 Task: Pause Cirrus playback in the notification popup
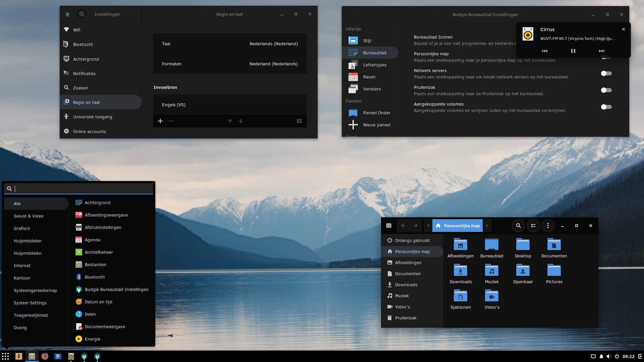click(573, 51)
